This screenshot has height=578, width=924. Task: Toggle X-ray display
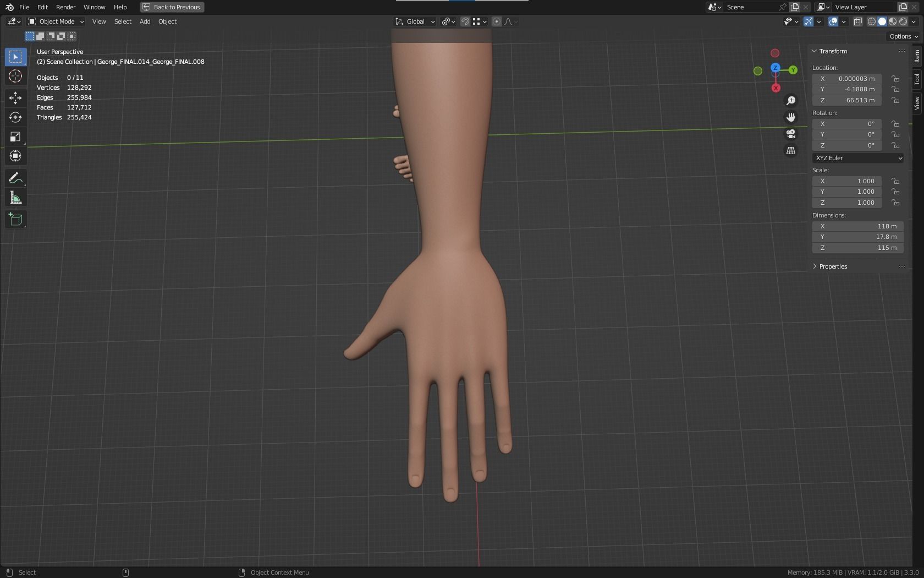point(857,21)
